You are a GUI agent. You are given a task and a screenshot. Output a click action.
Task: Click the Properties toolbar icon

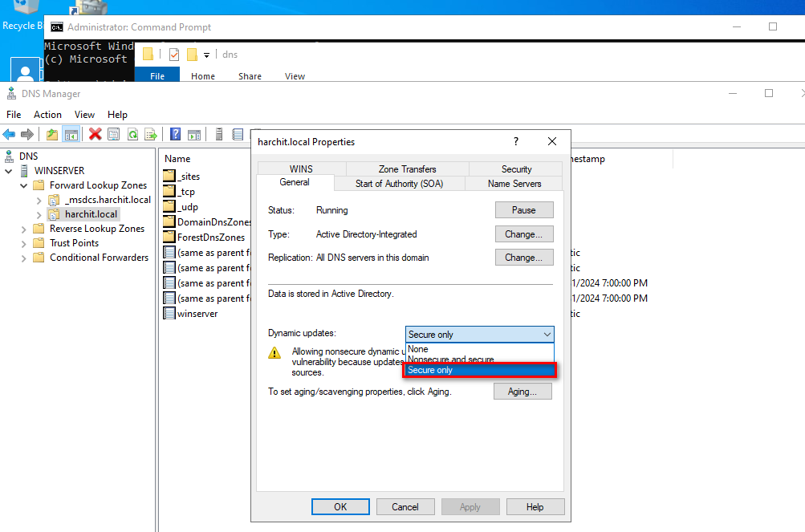[x=113, y=134]
